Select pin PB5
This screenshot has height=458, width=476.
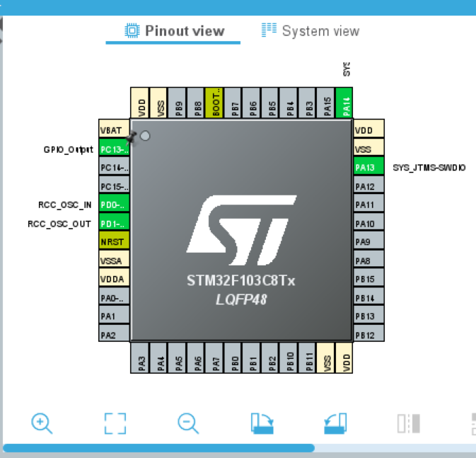pos(270,103)
